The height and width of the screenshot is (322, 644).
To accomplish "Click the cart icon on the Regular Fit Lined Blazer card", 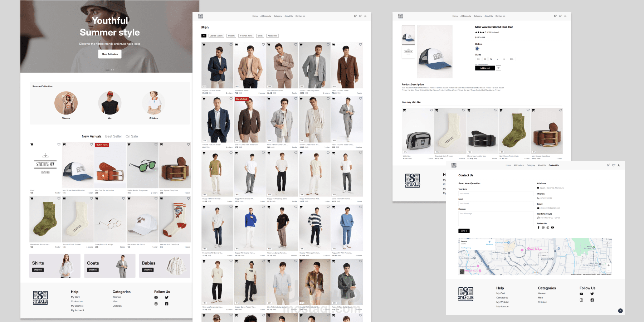I will [x=204, y=44].
